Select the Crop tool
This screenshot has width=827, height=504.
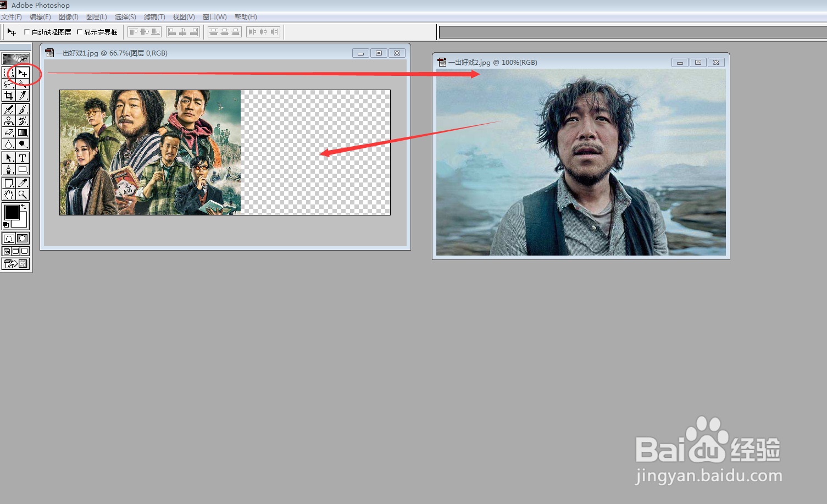(9, 96)
